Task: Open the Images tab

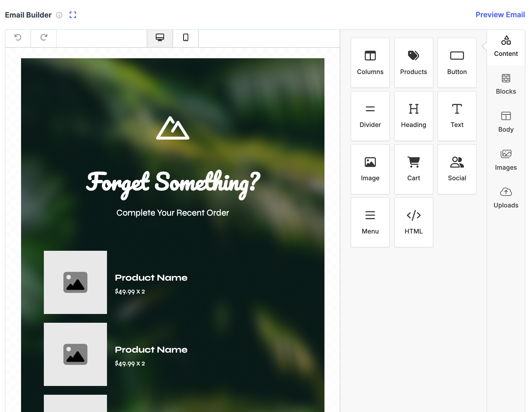Action: coord(506,160)
